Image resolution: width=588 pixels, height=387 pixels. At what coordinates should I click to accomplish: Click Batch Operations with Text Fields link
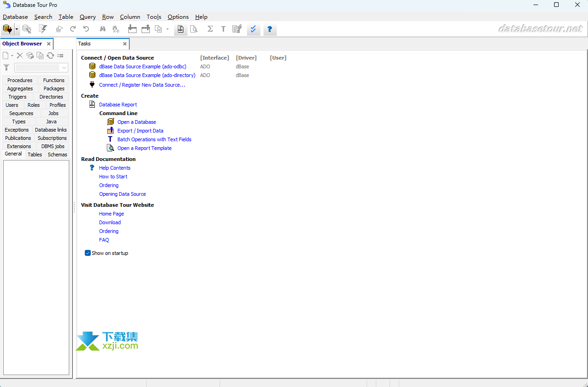coord(154,139)
